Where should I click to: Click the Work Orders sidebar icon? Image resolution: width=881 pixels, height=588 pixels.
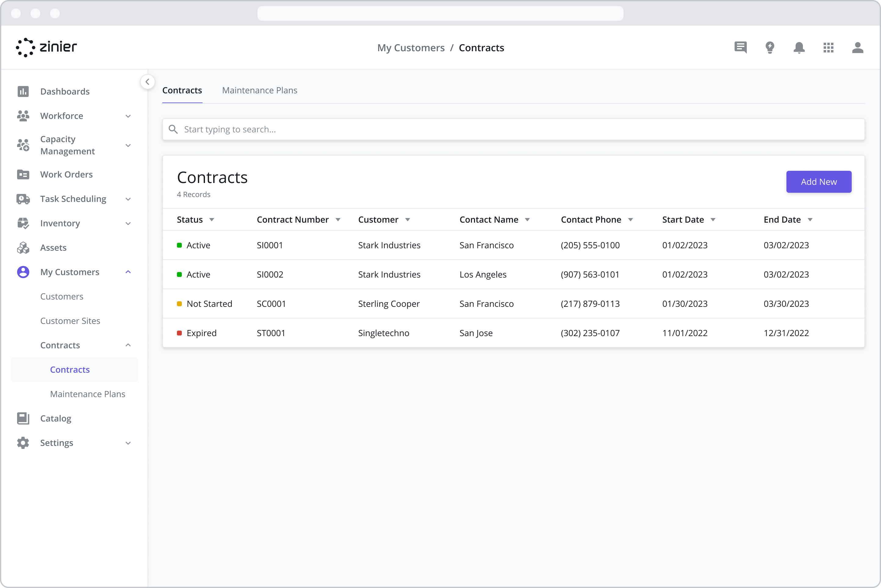pyautogui.click(x=23, y=174)
